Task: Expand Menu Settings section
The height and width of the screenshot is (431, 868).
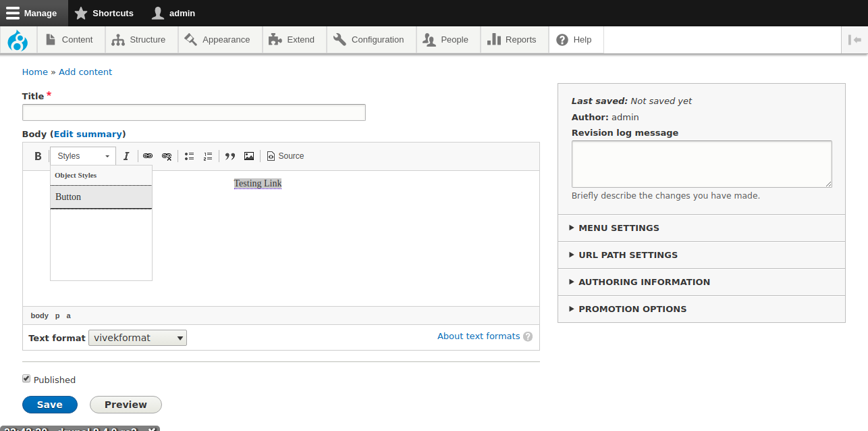Action: [x=618, y=228]
